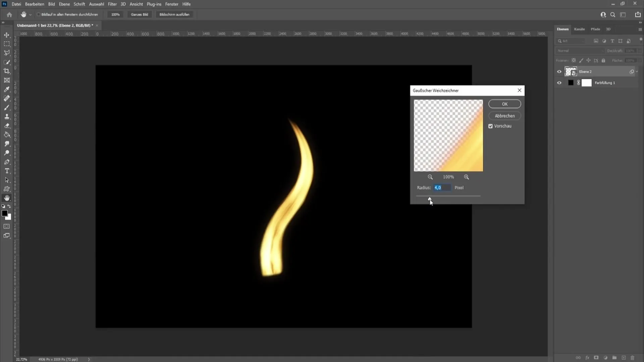Select the Polygonal Lasso tool

tap(7, 53)
